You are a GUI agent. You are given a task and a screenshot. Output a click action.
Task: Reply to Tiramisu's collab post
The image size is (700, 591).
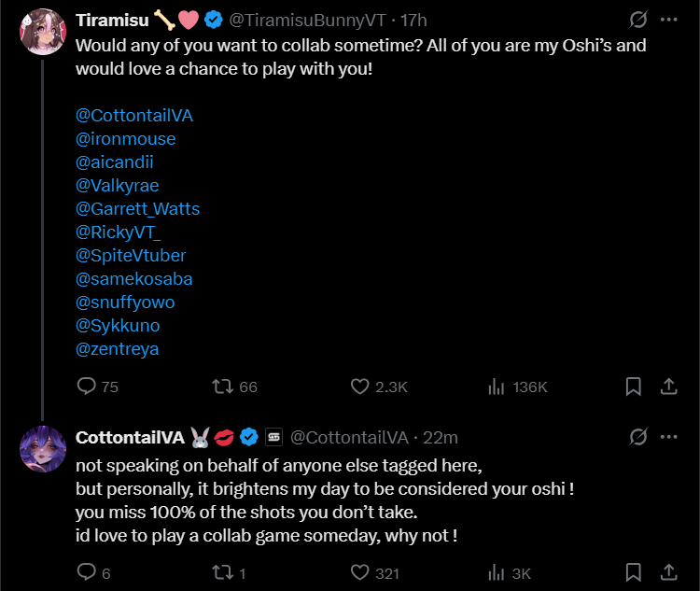pyautogui.click(x=86, y=386)
